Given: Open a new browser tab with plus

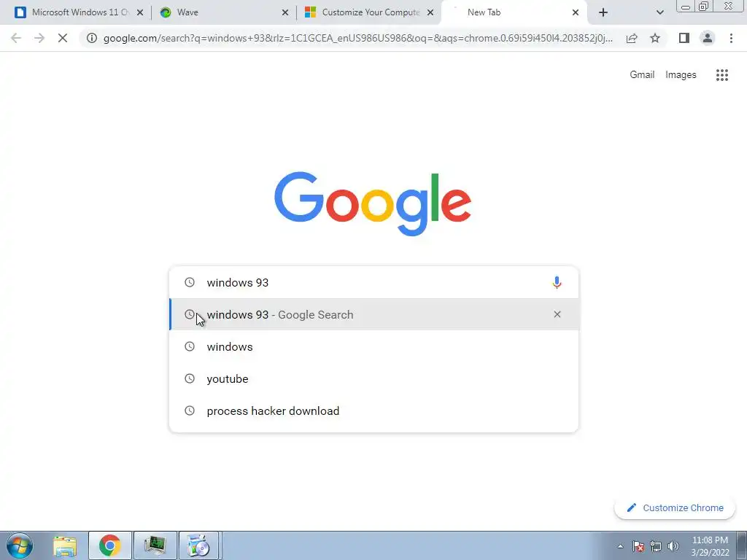Looking at the screenshot, I should (x=603, y=13).
